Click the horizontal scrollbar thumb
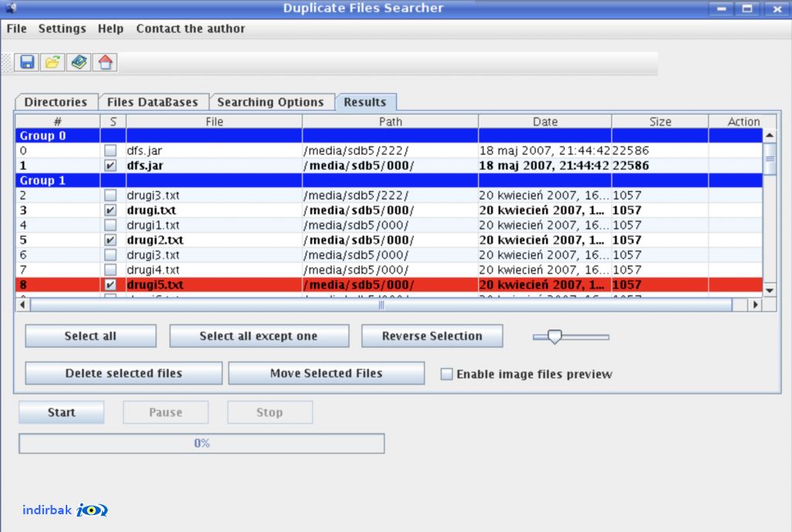The image size is (792, 532). point(381,305)
